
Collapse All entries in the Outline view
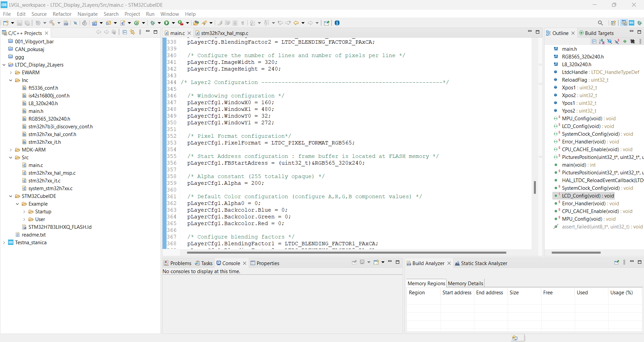tap(594, 41)
